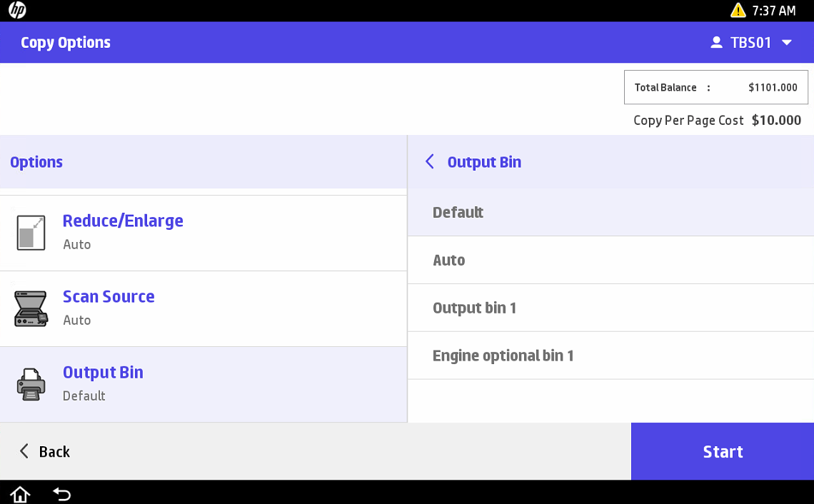Go back using the Back button

click(44, 452)
